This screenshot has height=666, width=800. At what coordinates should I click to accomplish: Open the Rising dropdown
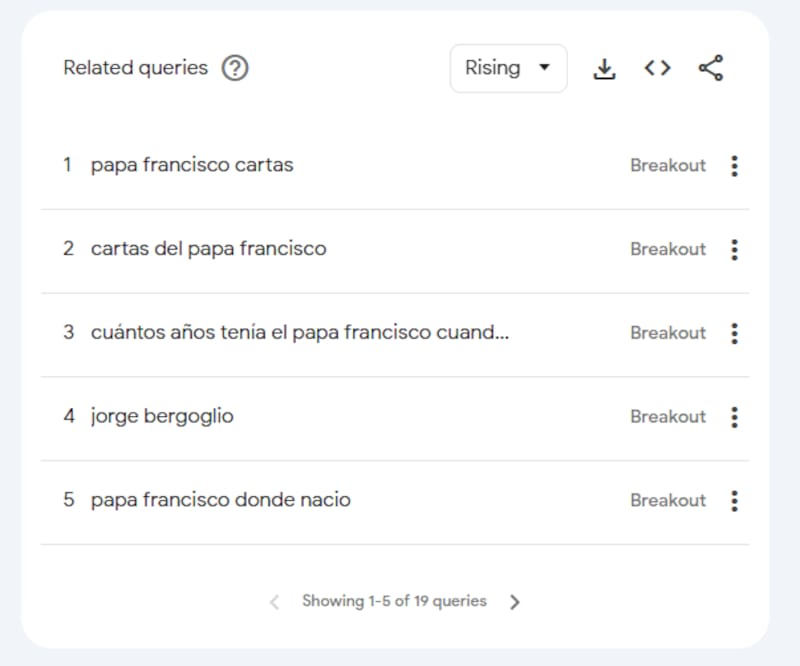coord(509,68)
